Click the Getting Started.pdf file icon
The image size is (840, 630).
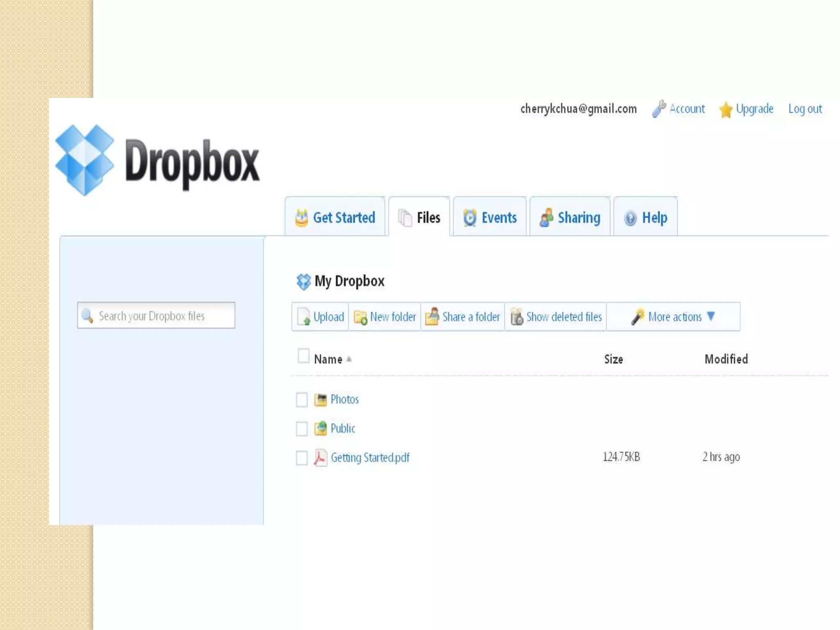pos(320,458)
